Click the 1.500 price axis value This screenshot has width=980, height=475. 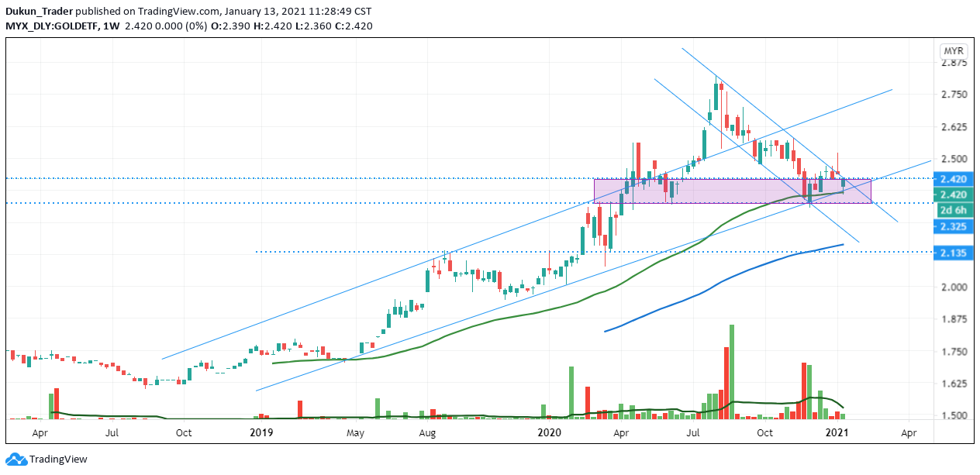pyautogui.click(x=953, y=416)
